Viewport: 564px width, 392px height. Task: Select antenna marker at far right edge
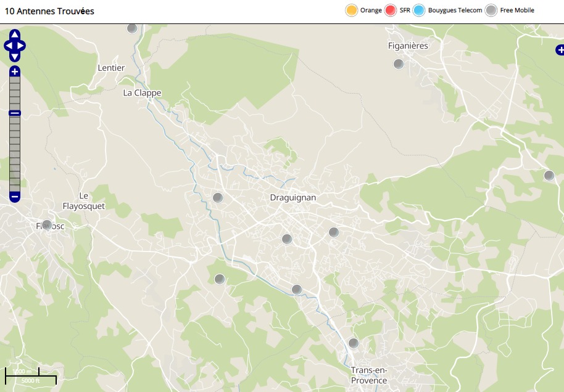pyautogui.click(x=549, y=176)
